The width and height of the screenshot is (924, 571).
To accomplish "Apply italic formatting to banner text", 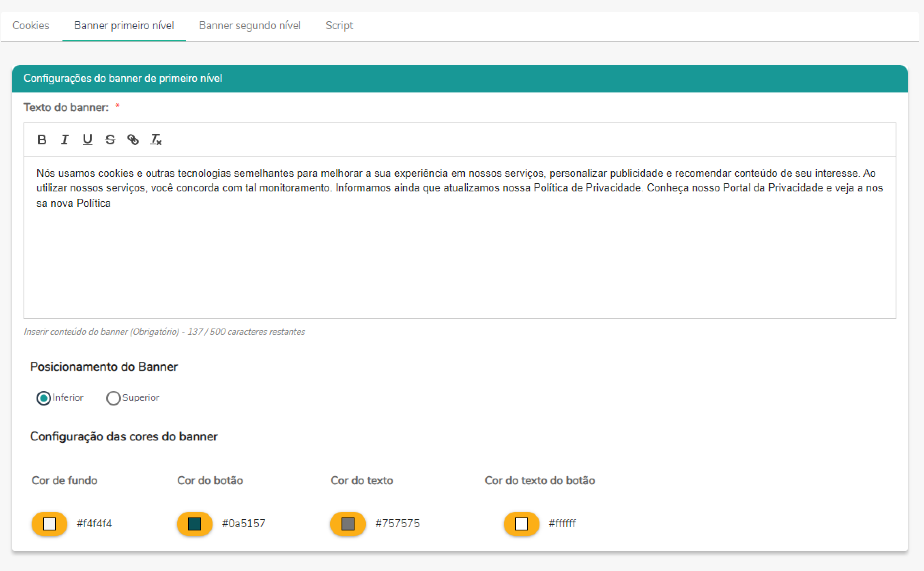I will 64,140.
